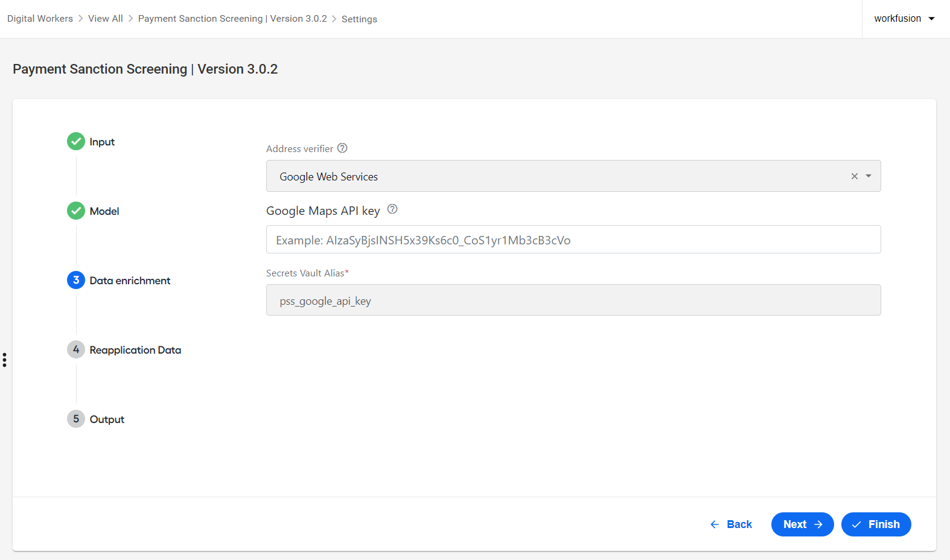
Task: Click the Secrets Vault Alias field
Action: pyautogui.click(x=573, y=300)
